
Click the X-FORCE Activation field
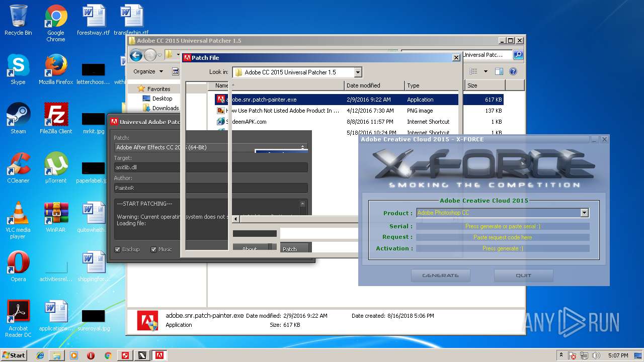[x=503, y=248]
